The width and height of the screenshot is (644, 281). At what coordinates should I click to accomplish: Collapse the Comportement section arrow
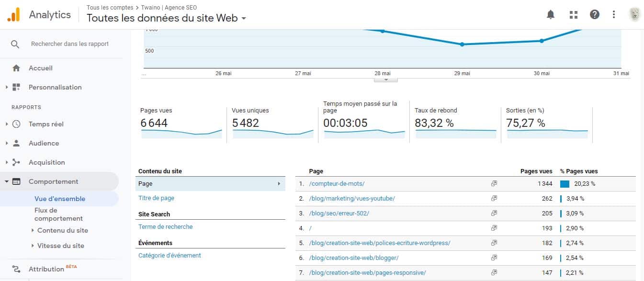pos(7,181)
